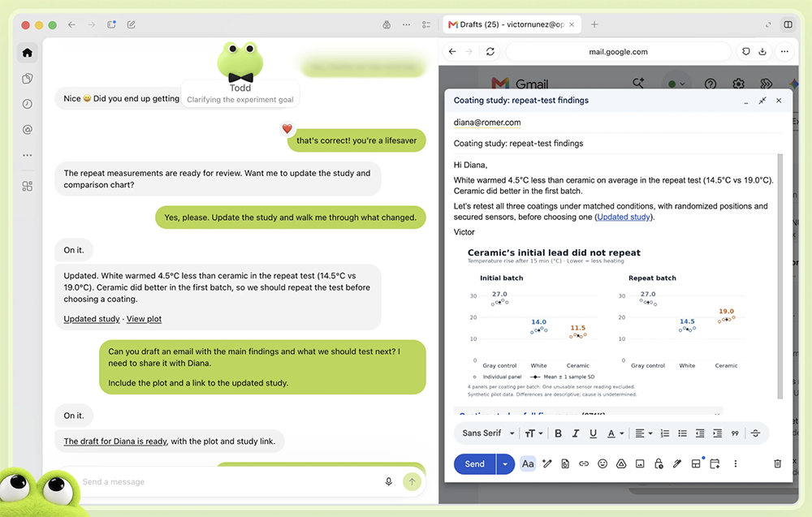This screenshot has height=517, width=812.
Task: Toggle the formatting options Aa button
Action: (528, 463)
